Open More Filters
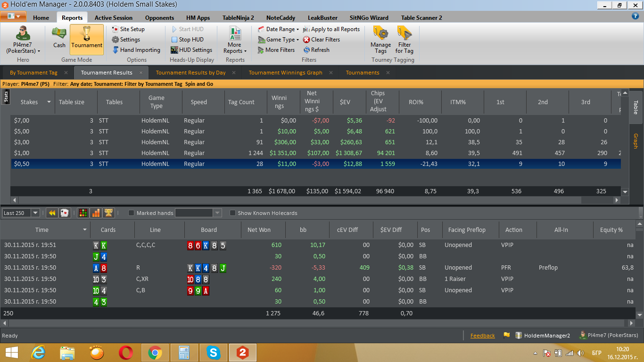This screenshot has width=644, height=362. (x=276, y=50)
